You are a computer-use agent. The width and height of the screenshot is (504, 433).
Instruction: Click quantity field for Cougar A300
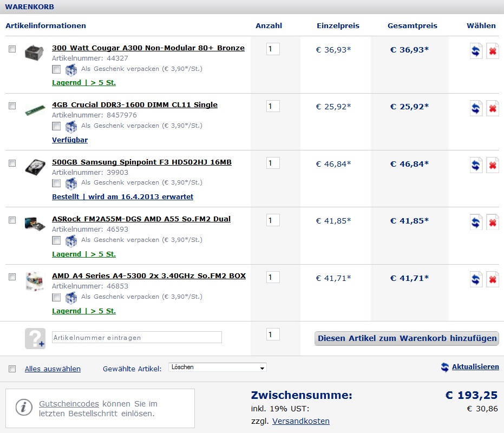click(x=273, y=49)
